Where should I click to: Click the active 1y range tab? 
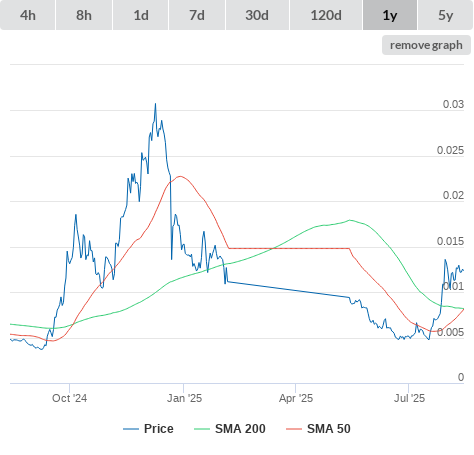coord(390,15)
